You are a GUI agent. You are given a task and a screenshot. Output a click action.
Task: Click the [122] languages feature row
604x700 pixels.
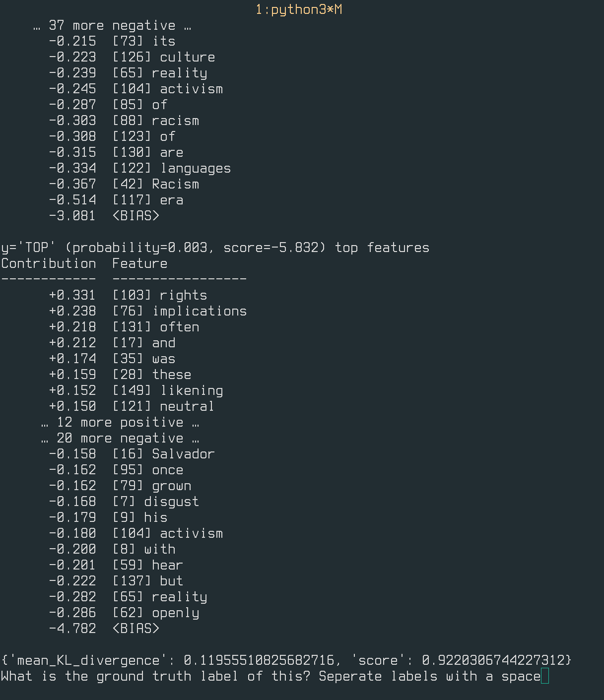tap(172, 168)
